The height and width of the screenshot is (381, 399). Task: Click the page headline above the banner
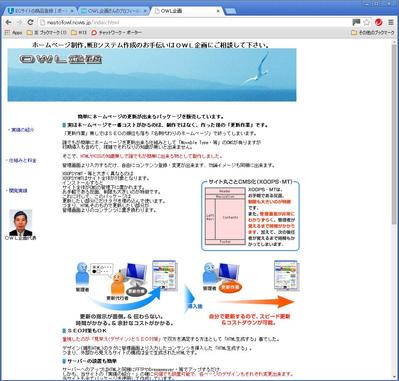[151, 45]
